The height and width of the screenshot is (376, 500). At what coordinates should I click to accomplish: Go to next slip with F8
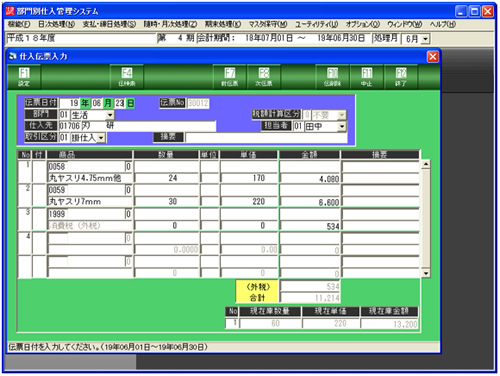pos(264,77)
